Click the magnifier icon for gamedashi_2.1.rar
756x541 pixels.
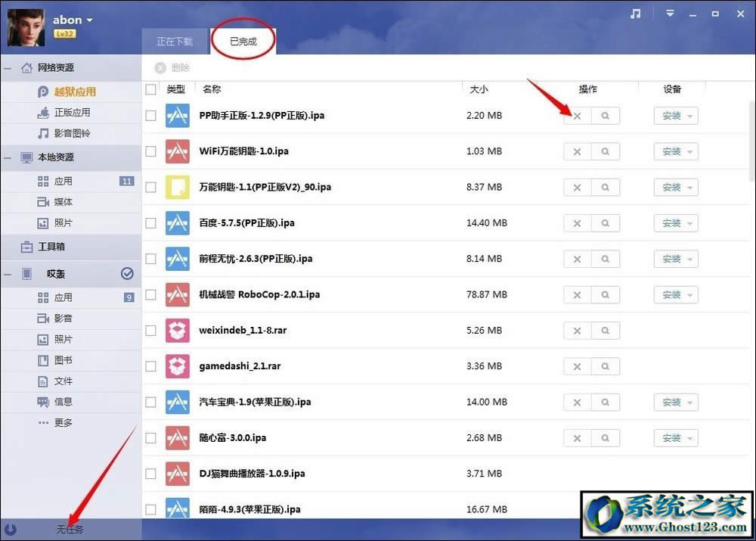pos(606,366)
